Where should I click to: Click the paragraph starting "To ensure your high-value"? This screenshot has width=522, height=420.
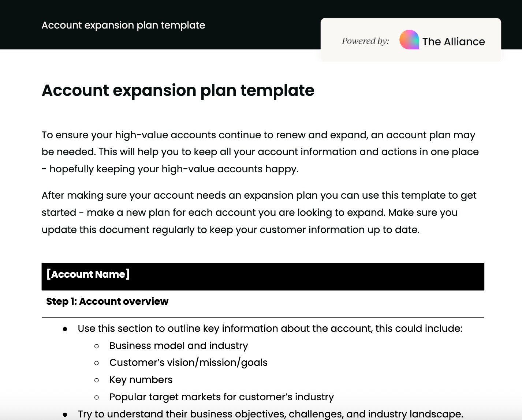pyautogui.click(x=260, y=152)
